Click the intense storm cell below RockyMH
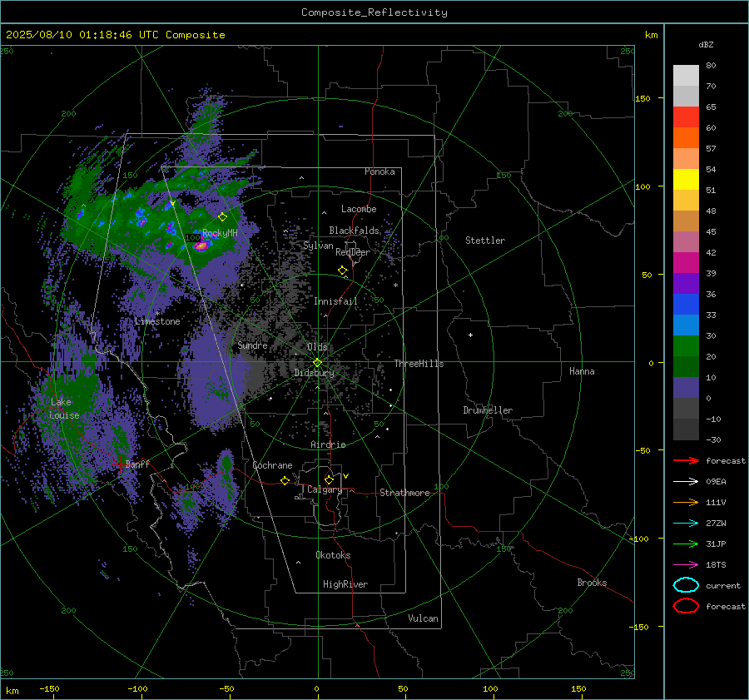 click(201, 246)
